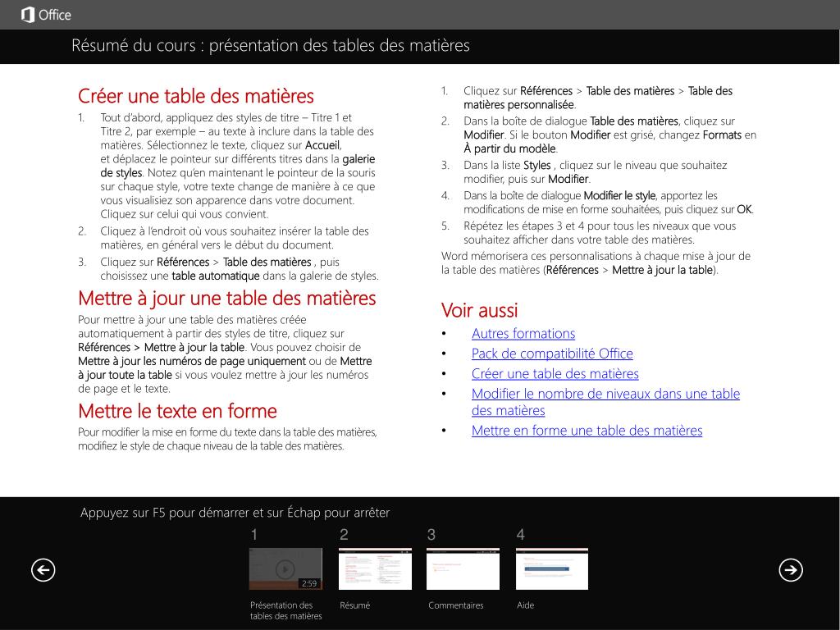This screenshot has height=630, width=840.
Task: Click the 'Résumé du cours' title bar text
Action: (x=271, y=46)
